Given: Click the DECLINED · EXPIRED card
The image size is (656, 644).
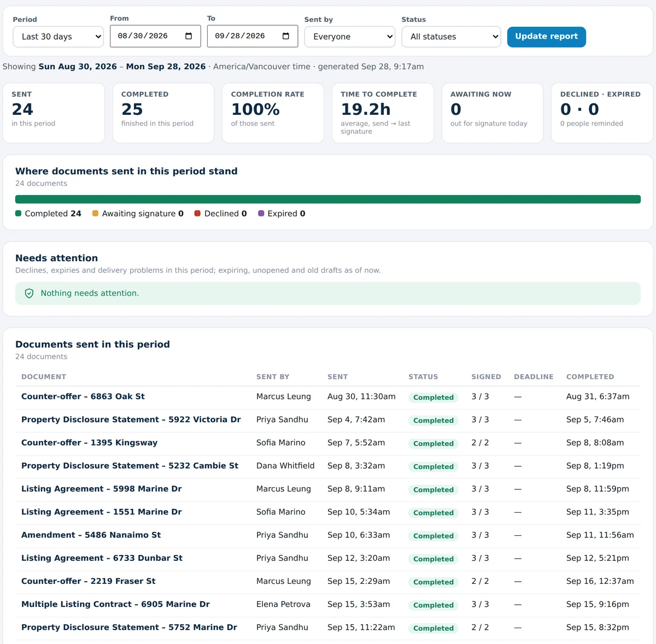Looking at the screenshot, I should 602,113.
